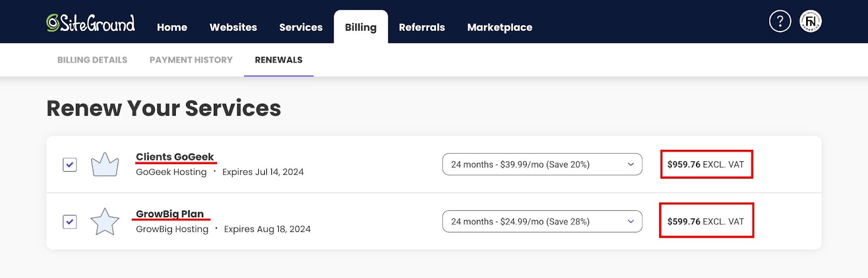Viewport: 868px width, 278px height.
Task: Click the chevron arrow in GrowBig period selector
Action: (x=631, y=222)
